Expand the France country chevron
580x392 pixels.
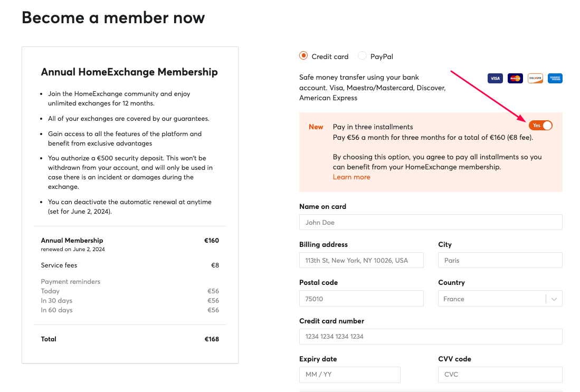click(554, 299)
